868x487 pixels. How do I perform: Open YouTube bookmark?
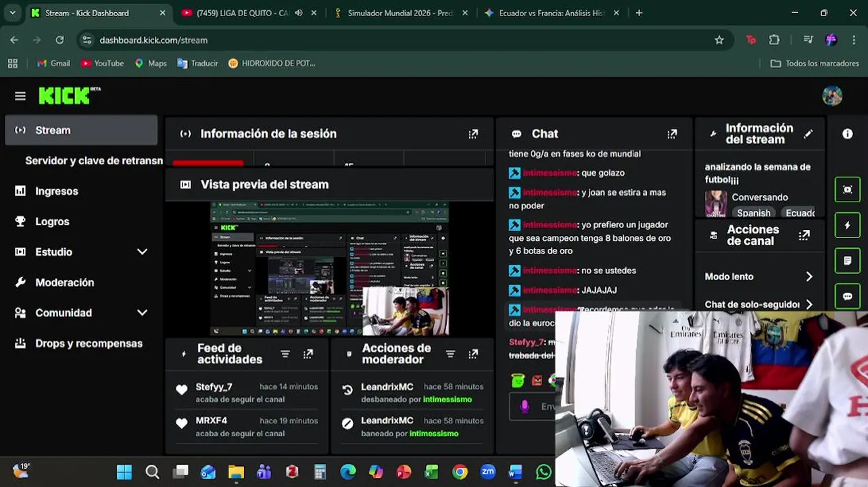point(102,63)
